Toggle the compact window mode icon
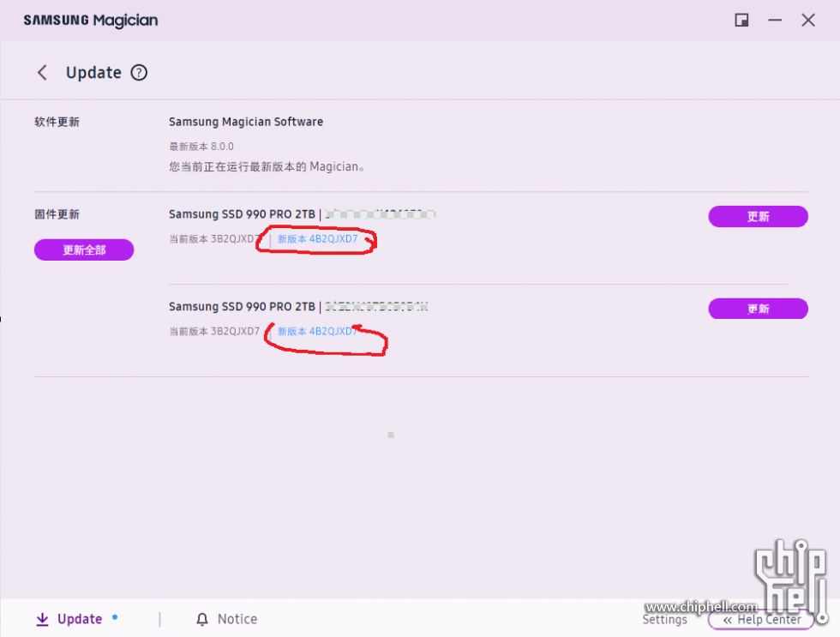840x637 pixels. tap(741, 21)
